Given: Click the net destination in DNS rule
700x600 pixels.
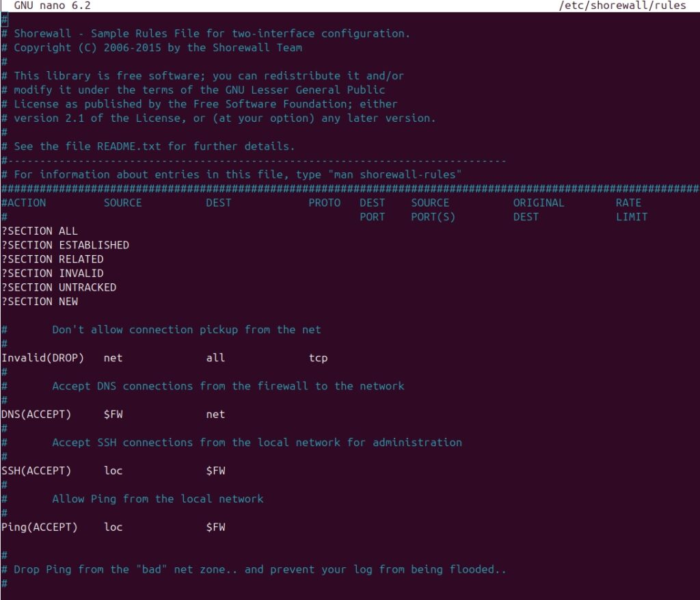Looking at the screenshot, I should (215, 415).
